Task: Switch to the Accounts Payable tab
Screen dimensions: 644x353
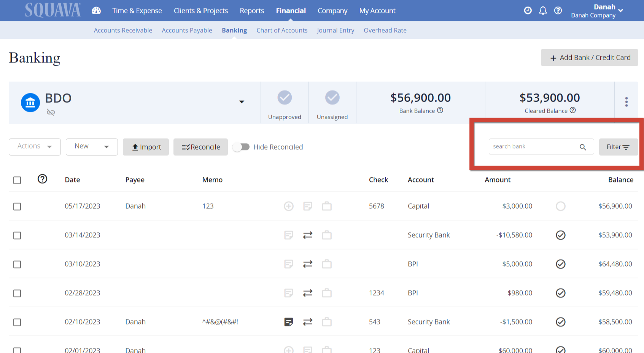Action: click(187, 30)
